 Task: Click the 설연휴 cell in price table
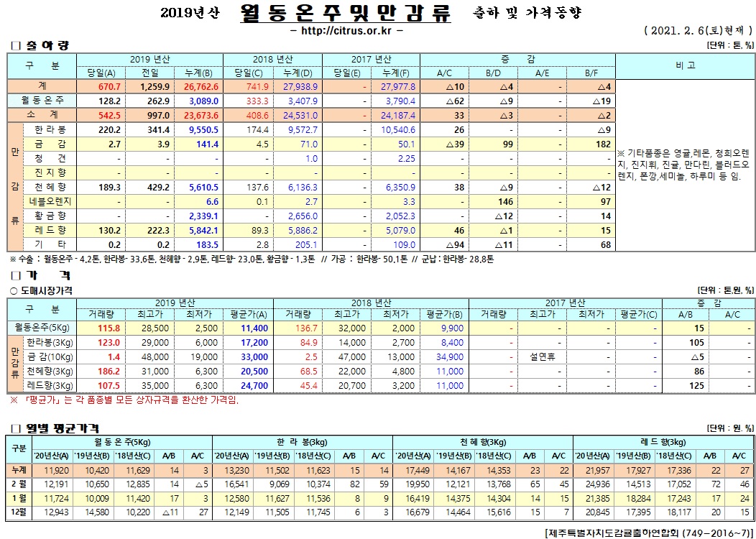pos(543,355)
